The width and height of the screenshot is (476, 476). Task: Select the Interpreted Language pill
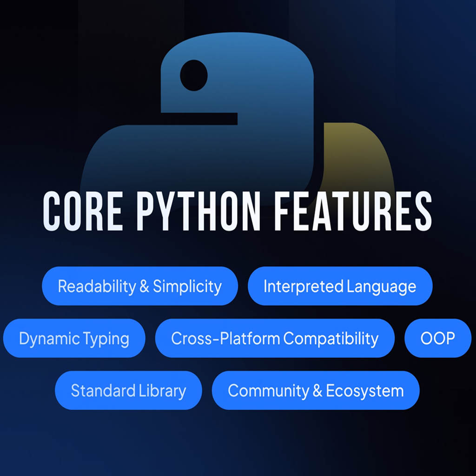tap(340, 286)
